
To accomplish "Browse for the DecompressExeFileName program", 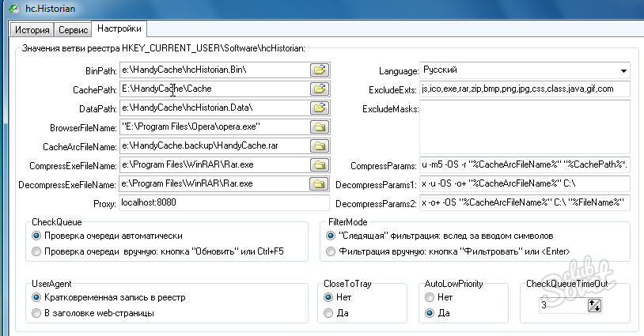I will pyautogui.click(x=319, y=183).
